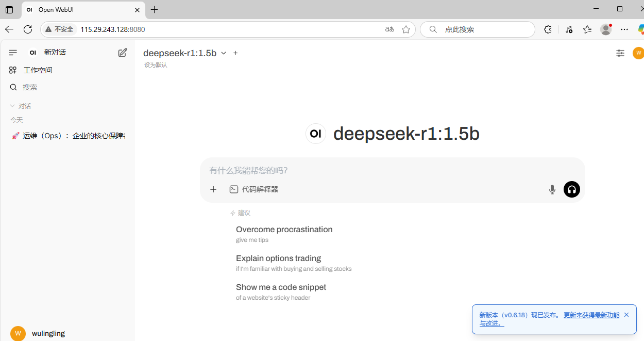
Task: Open the tab actions menu icon
Action: tap(9, 10)
